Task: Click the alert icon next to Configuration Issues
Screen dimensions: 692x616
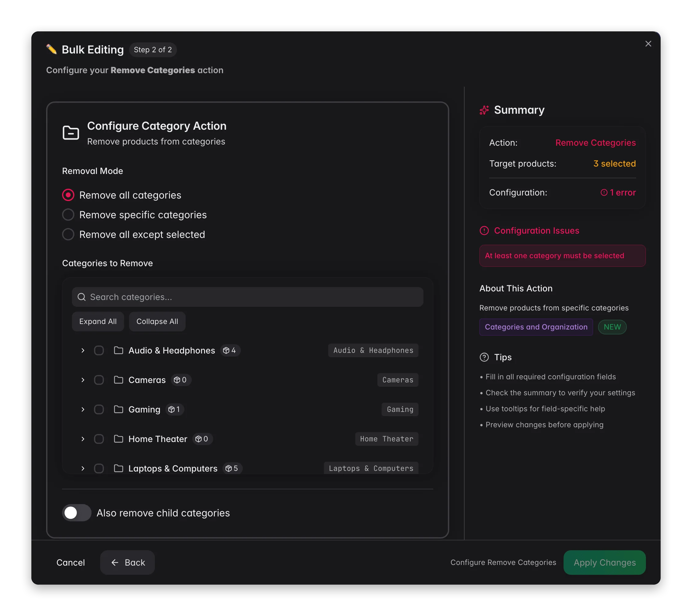Action: (484, 231)
